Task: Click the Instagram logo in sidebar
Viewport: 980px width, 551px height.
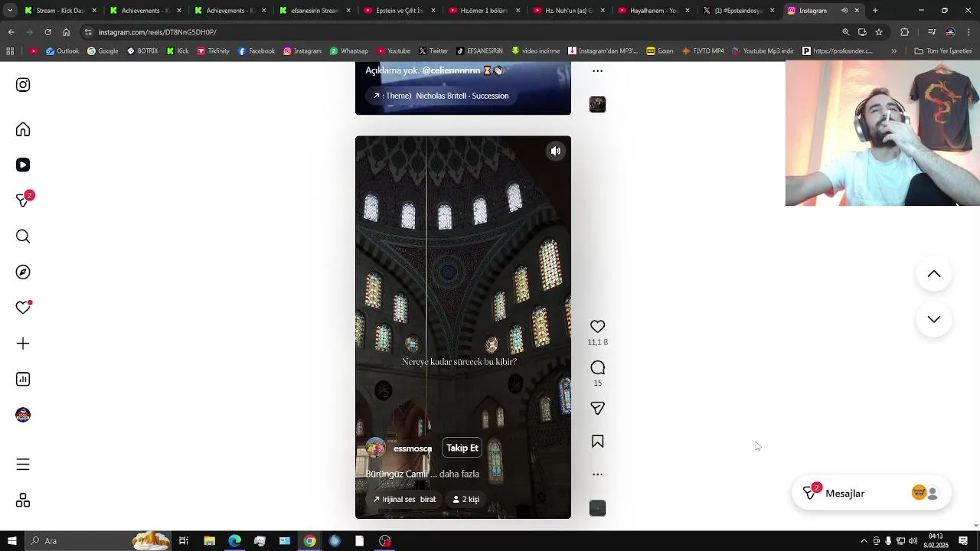Action: pos(23,85)
